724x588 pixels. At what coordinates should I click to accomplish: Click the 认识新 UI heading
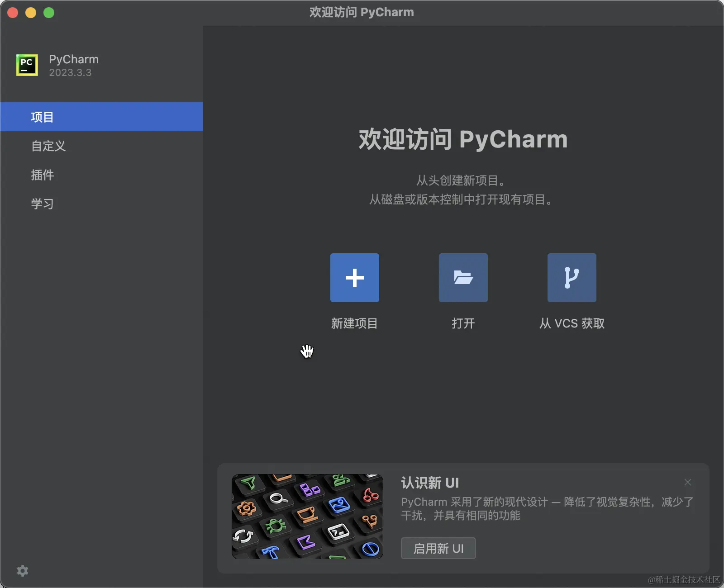pos(430,483)
